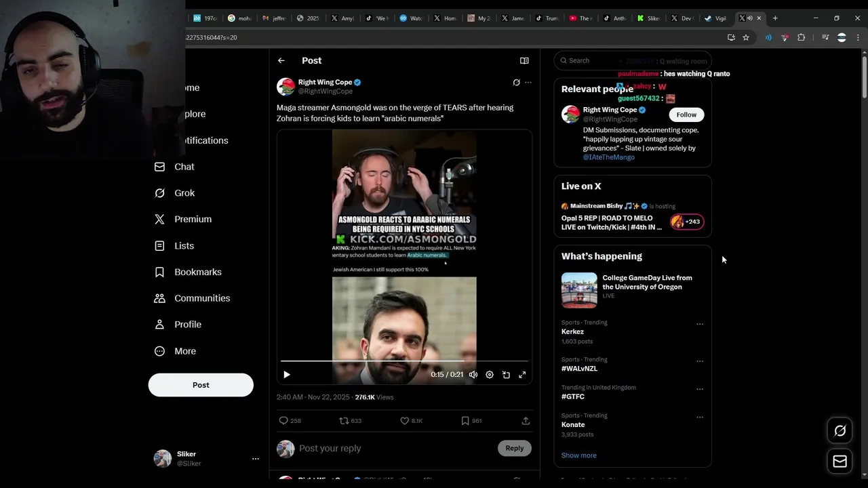Click the 276.1K Views count
Viewport: 868px width, 488px height.
tap(374, 397)
